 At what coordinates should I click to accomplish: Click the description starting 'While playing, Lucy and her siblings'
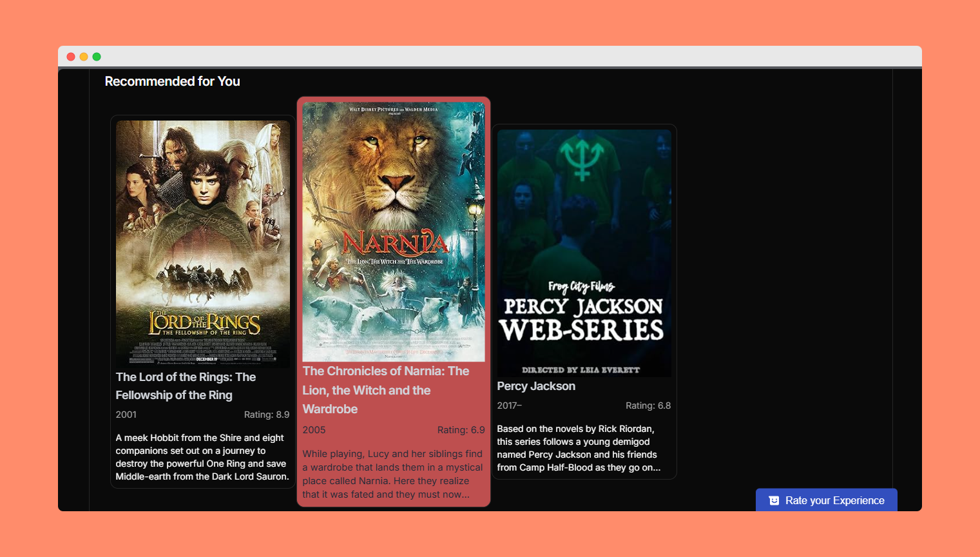393,474
